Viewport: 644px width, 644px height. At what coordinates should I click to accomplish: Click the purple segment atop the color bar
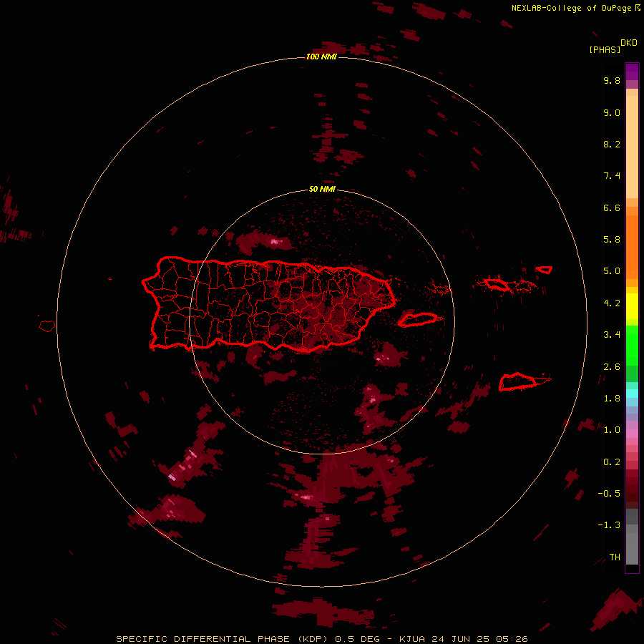pos(632,72)
